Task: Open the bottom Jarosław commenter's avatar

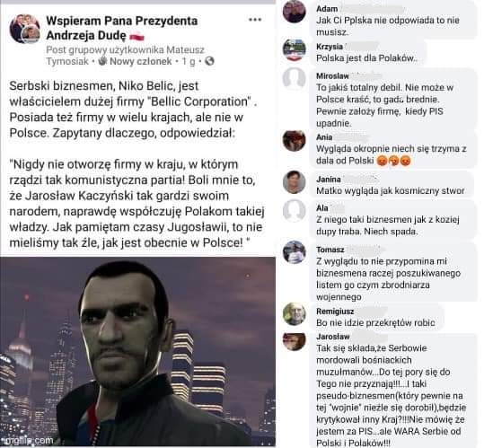Action: point(295,341)
